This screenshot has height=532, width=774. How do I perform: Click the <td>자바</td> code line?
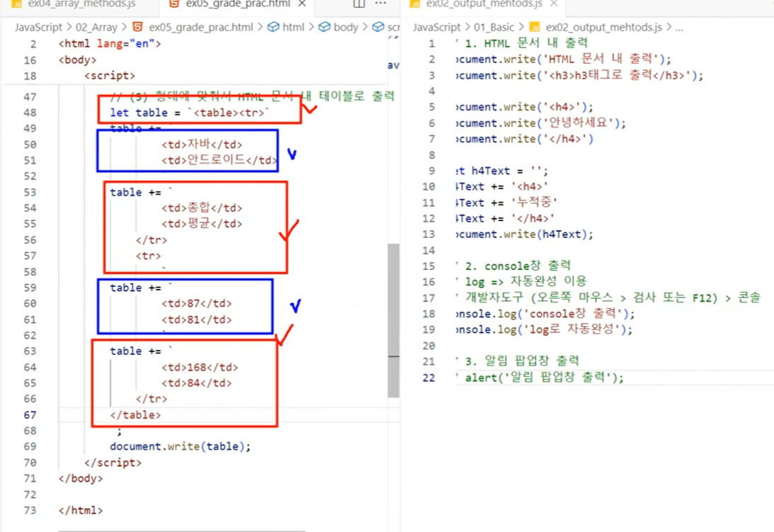pos(202,145)
